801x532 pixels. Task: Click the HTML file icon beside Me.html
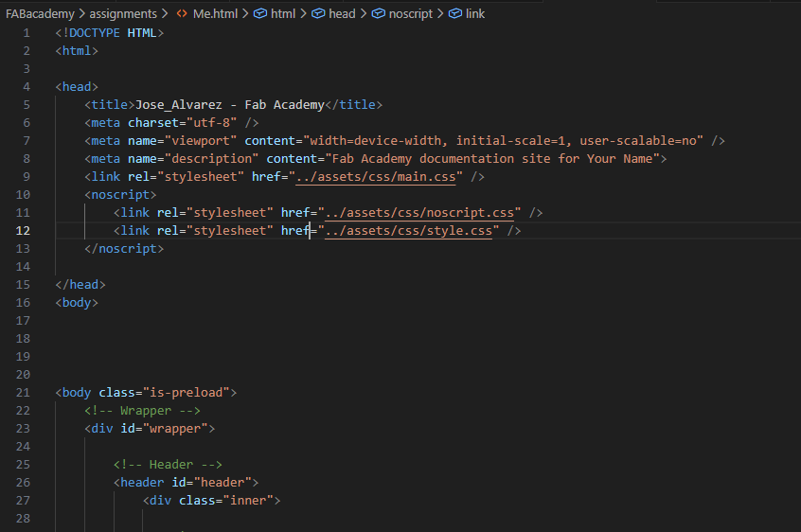[181, 14]
